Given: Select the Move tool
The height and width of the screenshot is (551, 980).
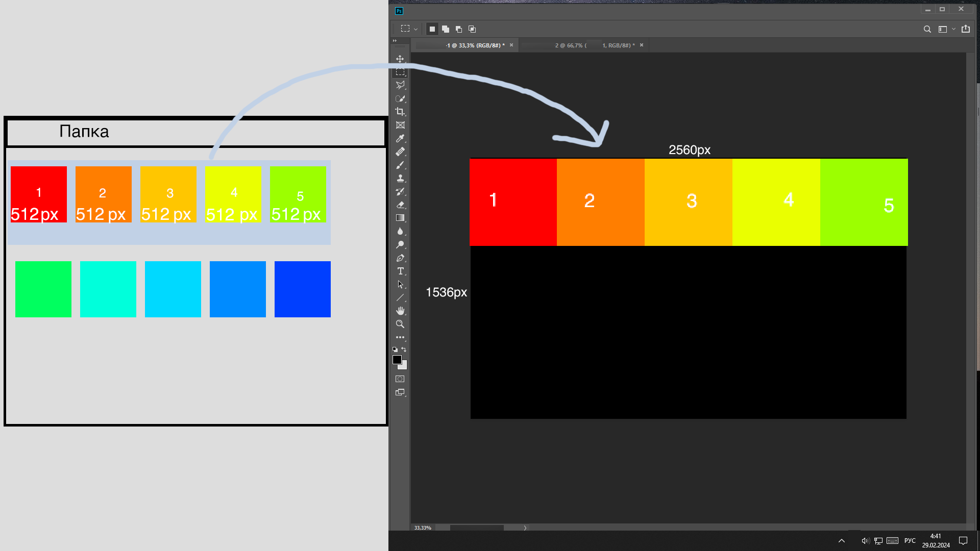Looking at the screenshot, I should click(400, 59).
